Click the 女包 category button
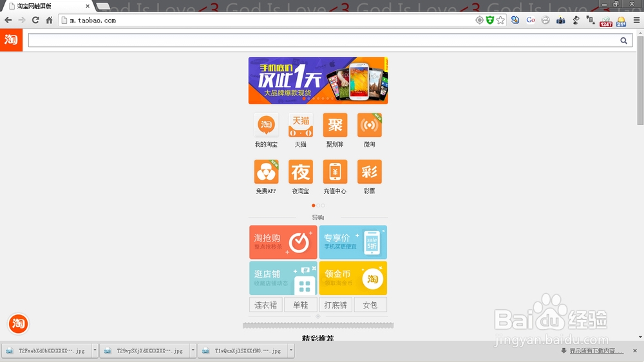The image size is (644, 362). point(370,305)
